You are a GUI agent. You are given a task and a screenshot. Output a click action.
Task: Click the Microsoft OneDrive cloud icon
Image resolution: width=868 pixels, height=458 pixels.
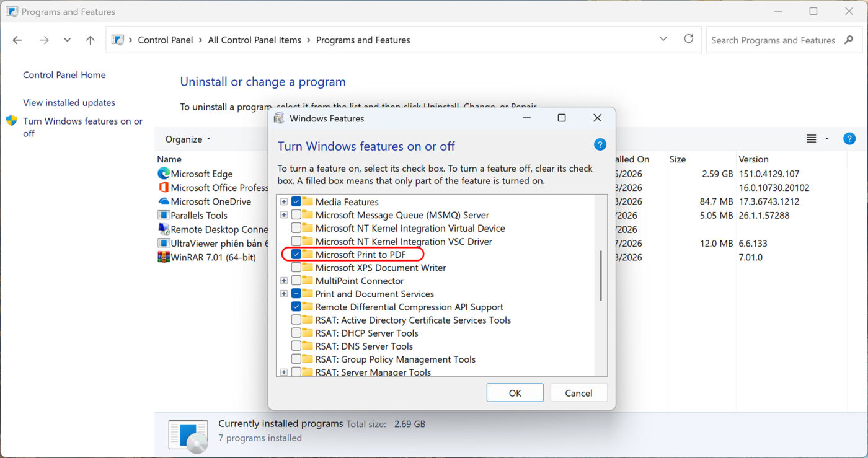164,201
